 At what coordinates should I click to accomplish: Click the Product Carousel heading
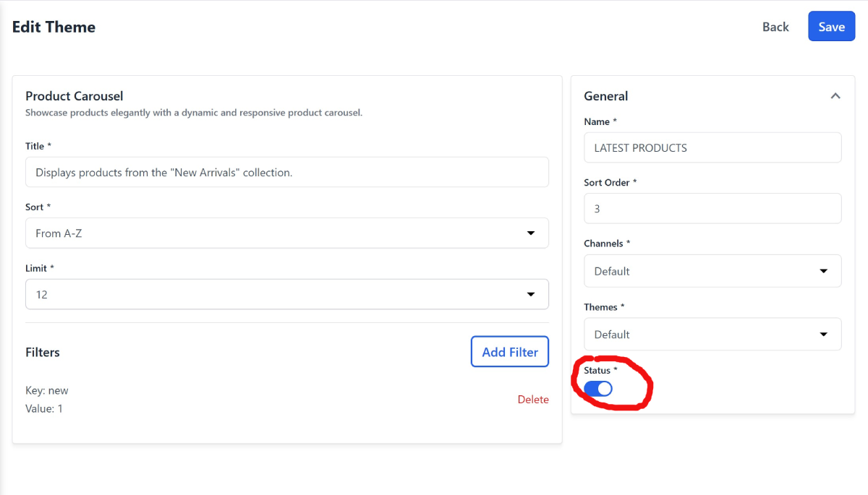tap(75, 96)
